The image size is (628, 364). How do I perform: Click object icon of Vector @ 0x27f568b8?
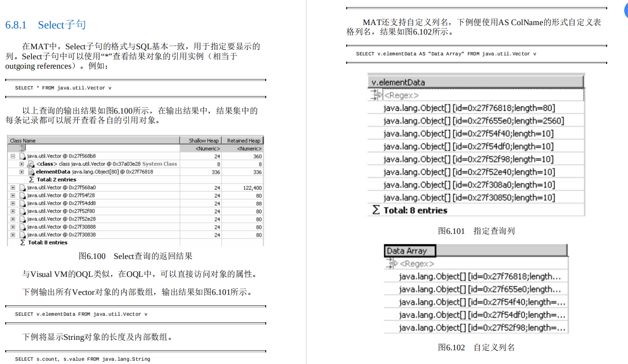[22, 156]
